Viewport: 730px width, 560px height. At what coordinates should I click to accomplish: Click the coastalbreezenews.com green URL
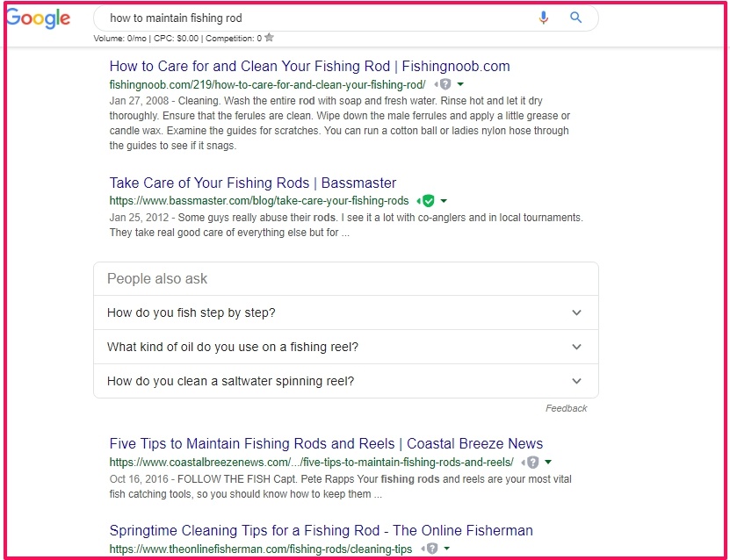[312, 463]
